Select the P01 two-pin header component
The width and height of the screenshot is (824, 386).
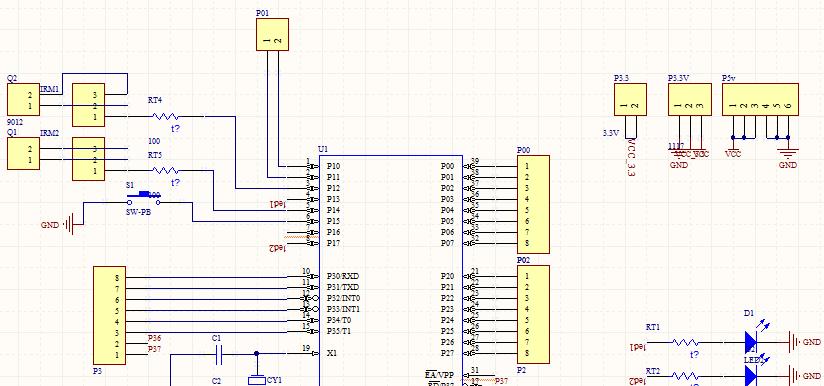click(x=272, y=35)
